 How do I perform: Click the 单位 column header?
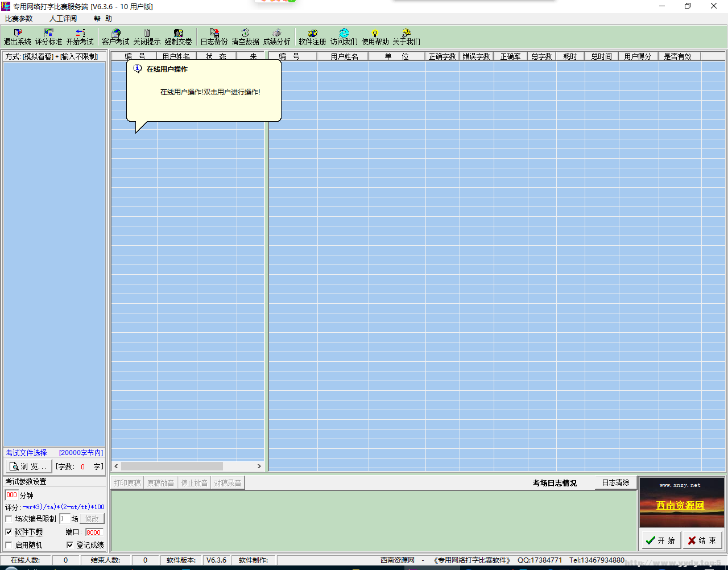(396, 56)
